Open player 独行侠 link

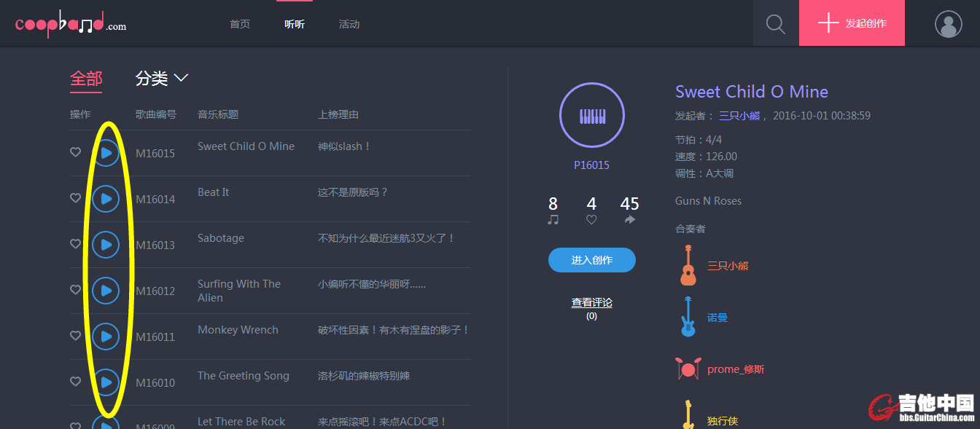723,421
